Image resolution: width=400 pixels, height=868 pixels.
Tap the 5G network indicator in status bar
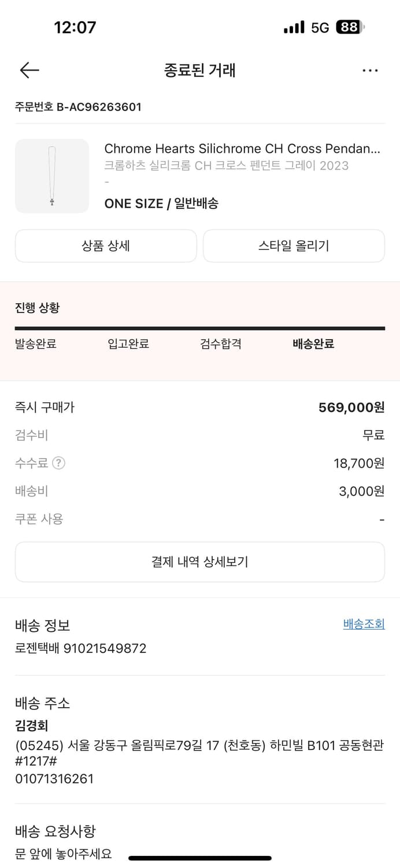320,26
